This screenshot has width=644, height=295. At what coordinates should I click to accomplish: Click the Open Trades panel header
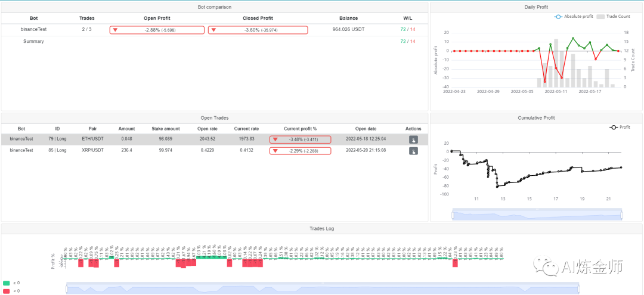pos(215,118)
